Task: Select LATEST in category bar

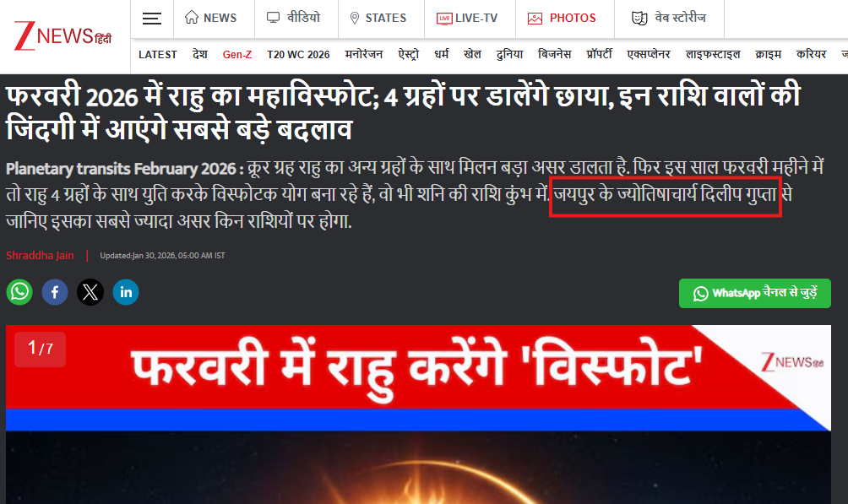Action: coord(157,55)
